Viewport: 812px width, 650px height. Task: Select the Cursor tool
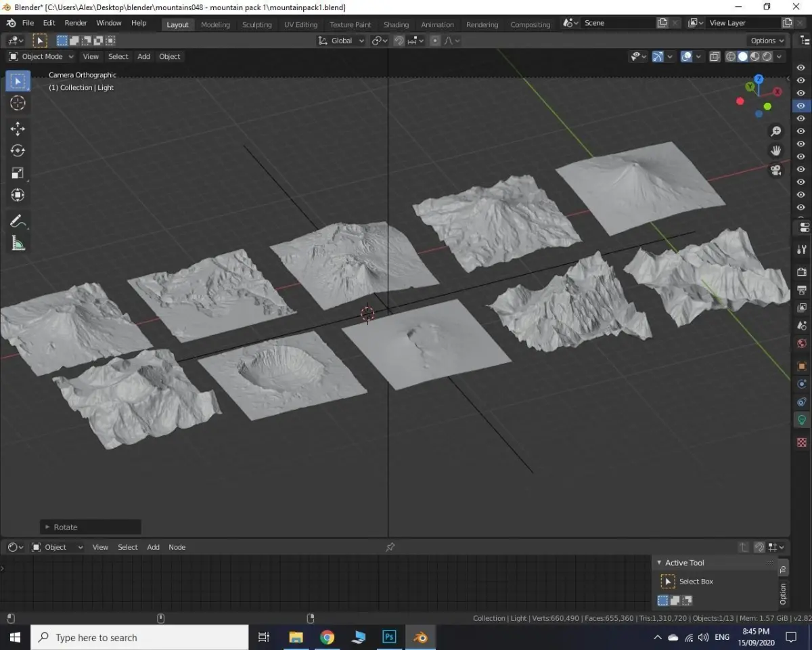[x=18, y=103]
